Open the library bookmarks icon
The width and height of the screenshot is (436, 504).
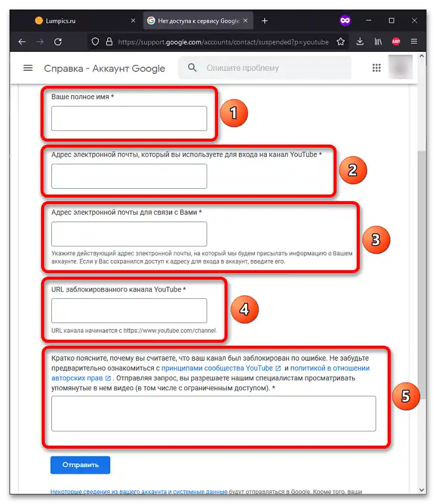(x=378, y=42)
